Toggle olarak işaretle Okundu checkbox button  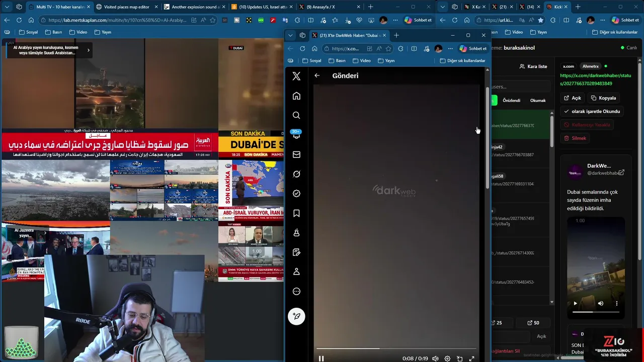click(x=592, y=111)
